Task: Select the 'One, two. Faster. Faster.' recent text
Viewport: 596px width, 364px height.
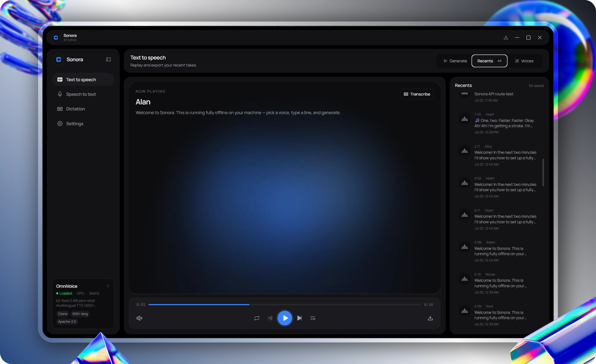Action: [504, 123]
